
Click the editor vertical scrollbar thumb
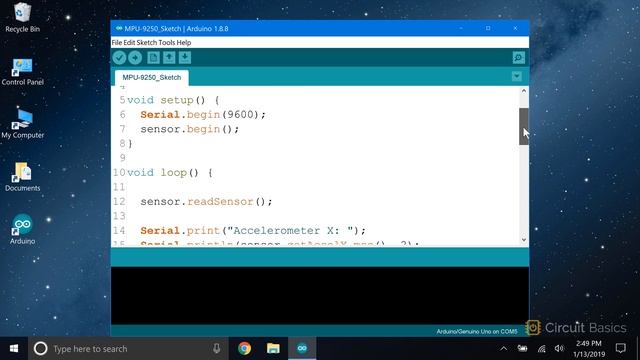click(524, 127)
